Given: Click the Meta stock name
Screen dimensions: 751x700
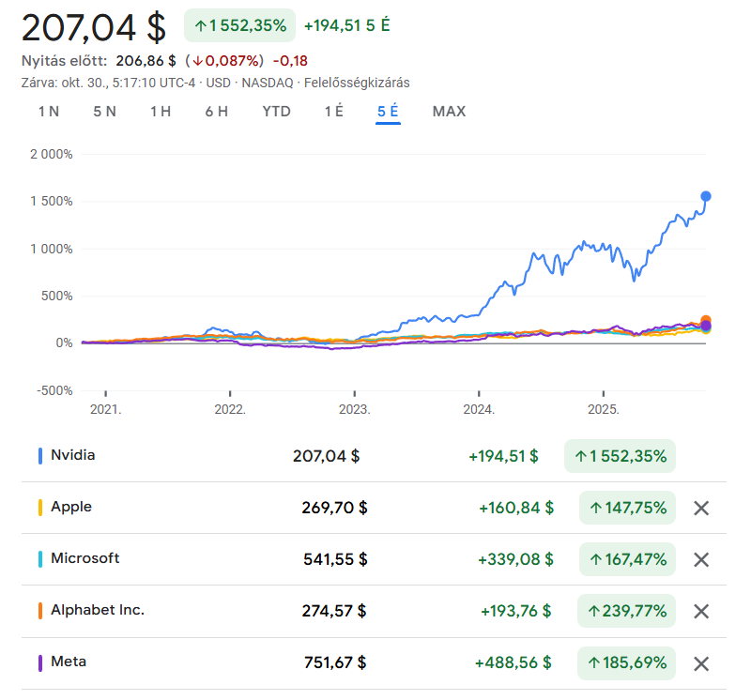Looking at the screenshot, I should (69, 662).
